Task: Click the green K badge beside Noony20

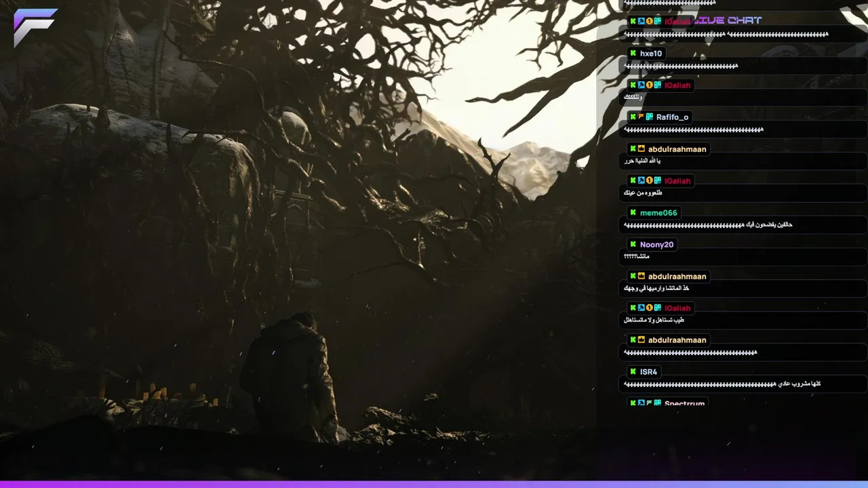Action: click(x=633, y=245)
